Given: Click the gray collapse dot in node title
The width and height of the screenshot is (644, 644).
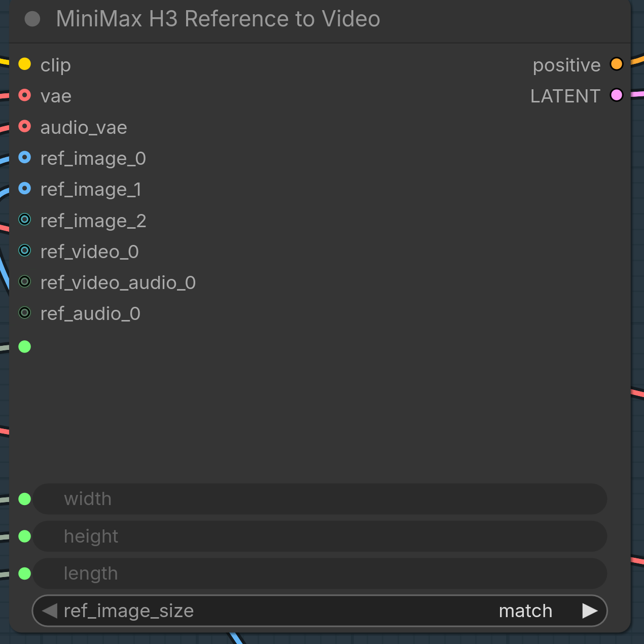Looking at the screenshot, I should [32, 19].
